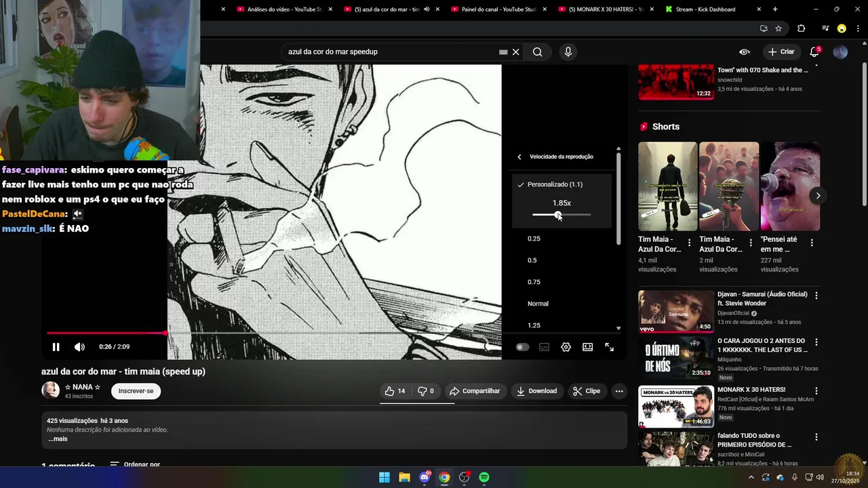This screenshot has height=488, width=868.
Task: Click the eye icon next to Criar
Action: pyautogui.click(x=744, y=52)
